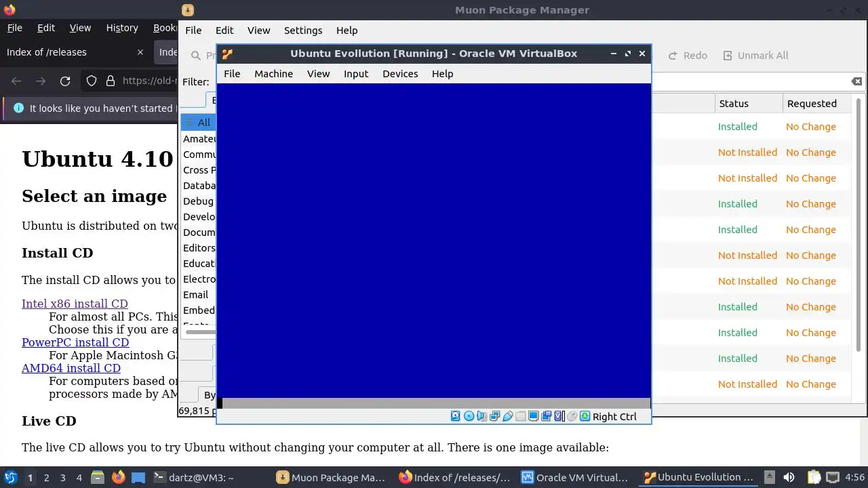Click Unmark All in Muon toolbar
The height and width of the screenshot is (488, 868).
point(755,56)
